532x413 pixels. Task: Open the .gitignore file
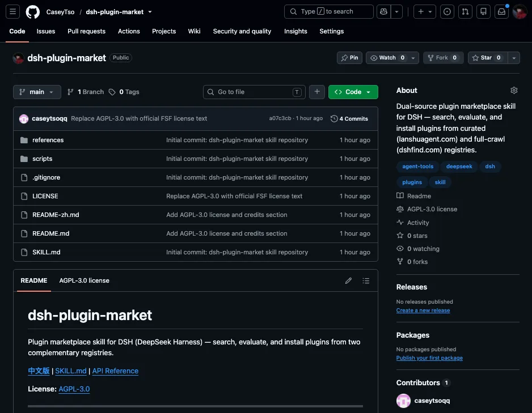point(46,177)
